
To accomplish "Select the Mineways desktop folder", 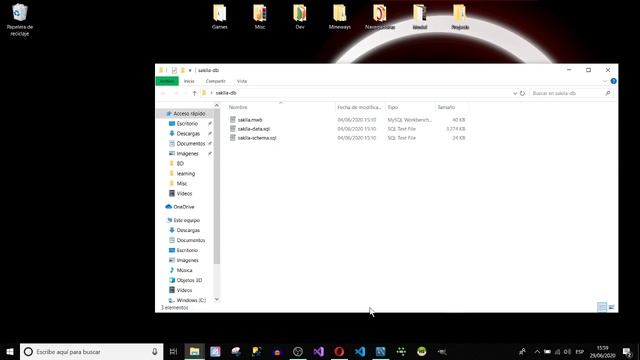I will 340,17.
